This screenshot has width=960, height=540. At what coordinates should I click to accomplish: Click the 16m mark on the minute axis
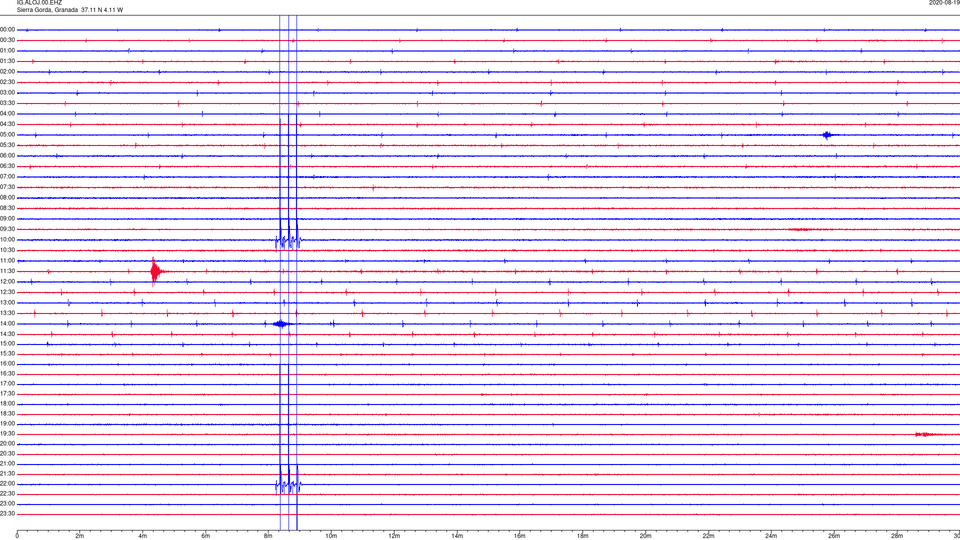[520, 536]
